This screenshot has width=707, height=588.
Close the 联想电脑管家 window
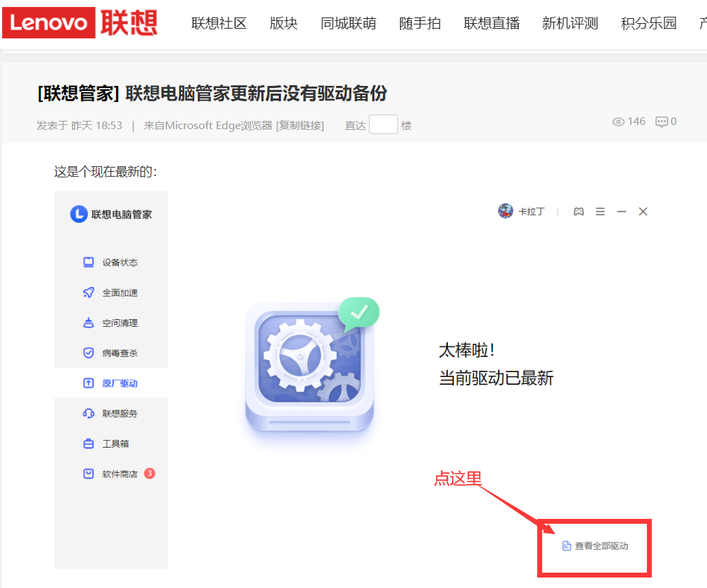[643, 212]
